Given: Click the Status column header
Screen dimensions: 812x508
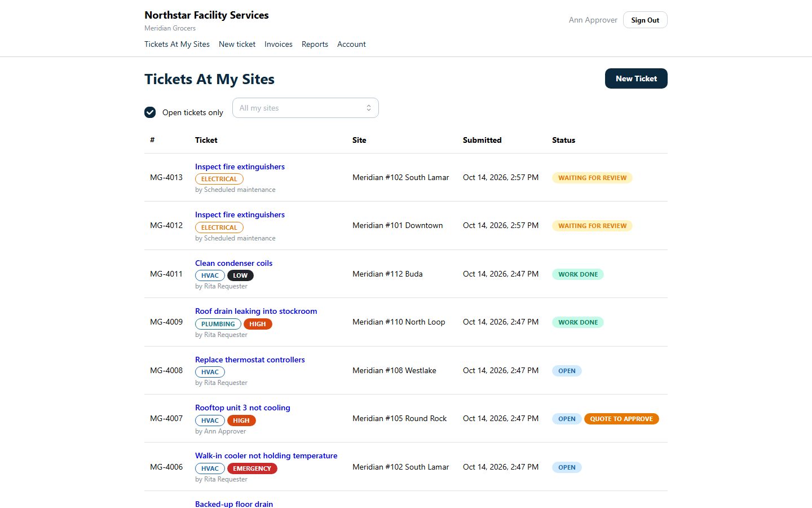Looking at the screenshot, I should point(563,140).
